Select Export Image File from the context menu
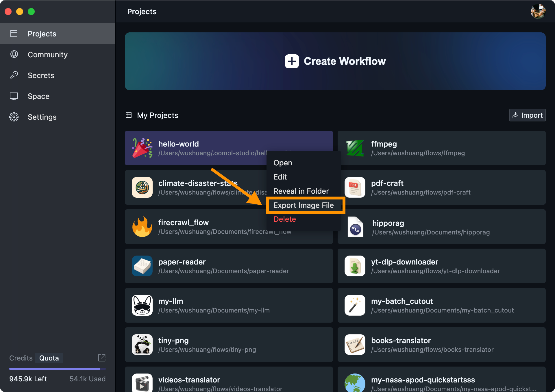This screenshot has height=392, width=555. click(304, 205)
